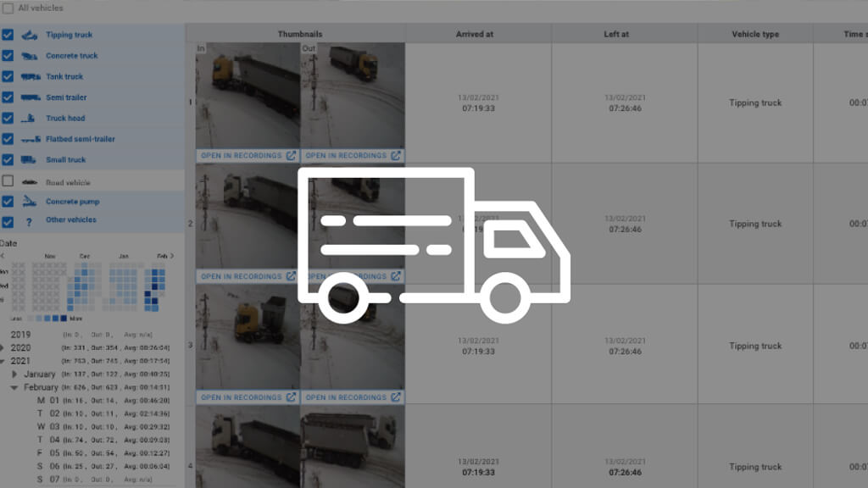Click darkest swatch in calendar legend
This screenshot has width=868, height=488.
coord(64,319)
